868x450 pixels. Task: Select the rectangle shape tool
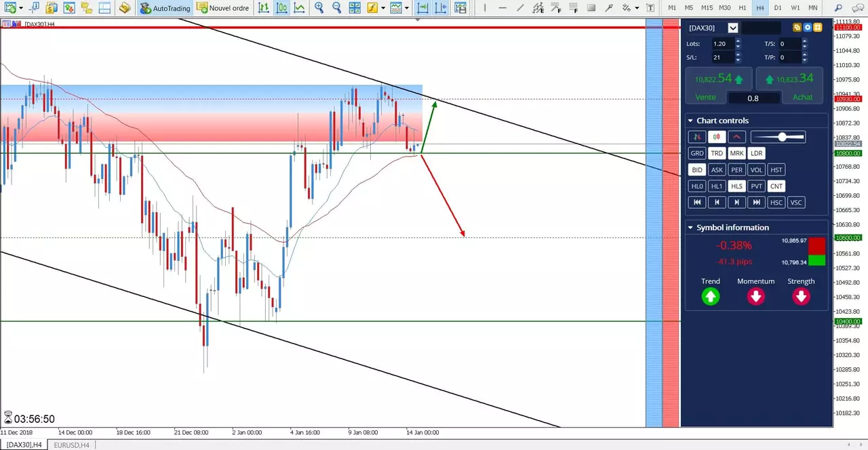pyautogui.click(x=591, y=8)
